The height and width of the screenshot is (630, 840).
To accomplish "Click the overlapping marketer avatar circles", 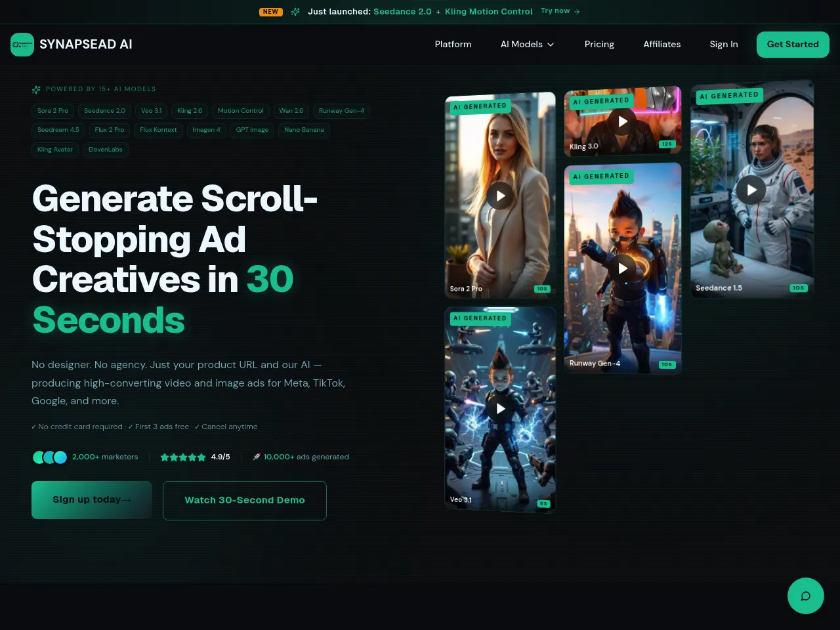I will click(x=50, y=457).
